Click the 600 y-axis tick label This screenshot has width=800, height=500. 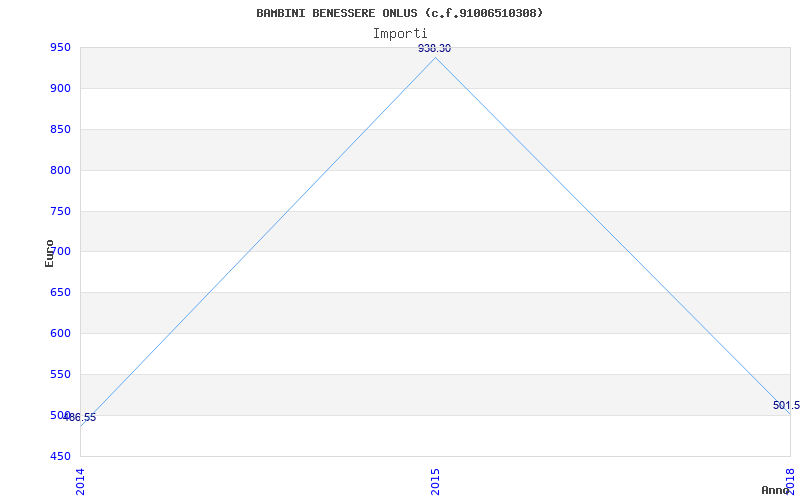click(x=59, y=334)
